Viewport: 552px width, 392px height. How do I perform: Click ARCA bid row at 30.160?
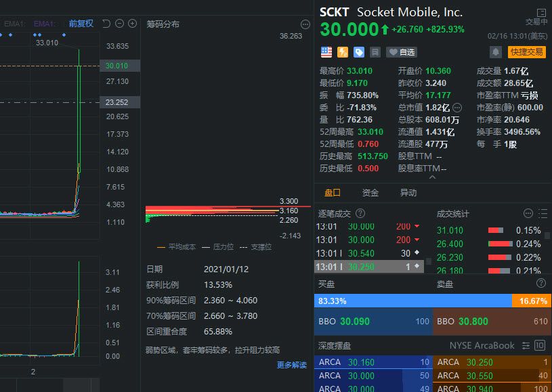click(x=373, y=362)
